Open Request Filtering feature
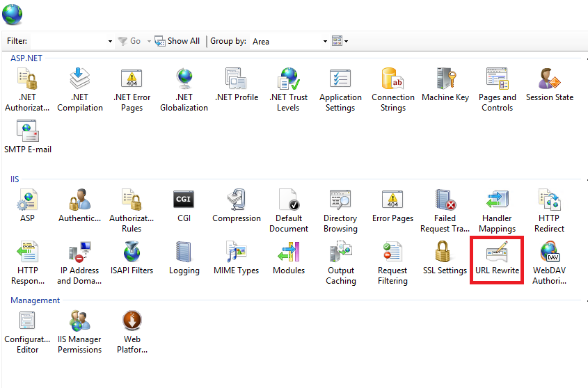Viewport: 588px width, 388px height. point(392,263)
